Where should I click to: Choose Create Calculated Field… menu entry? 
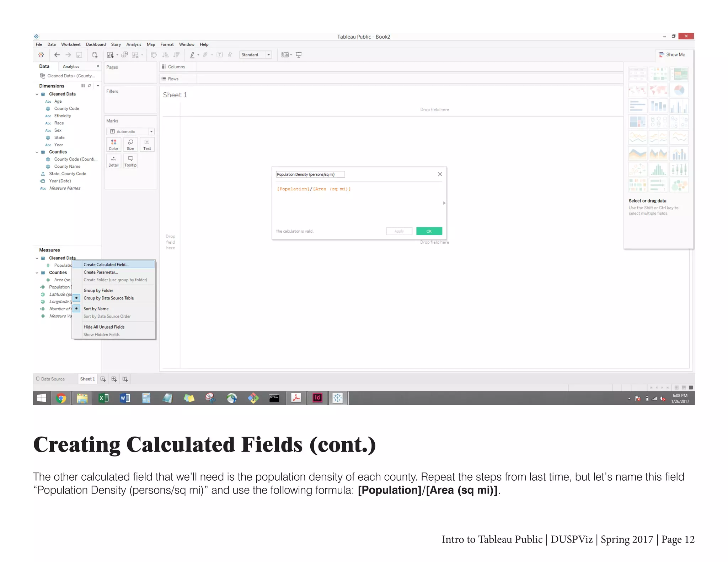click(113, 265)
